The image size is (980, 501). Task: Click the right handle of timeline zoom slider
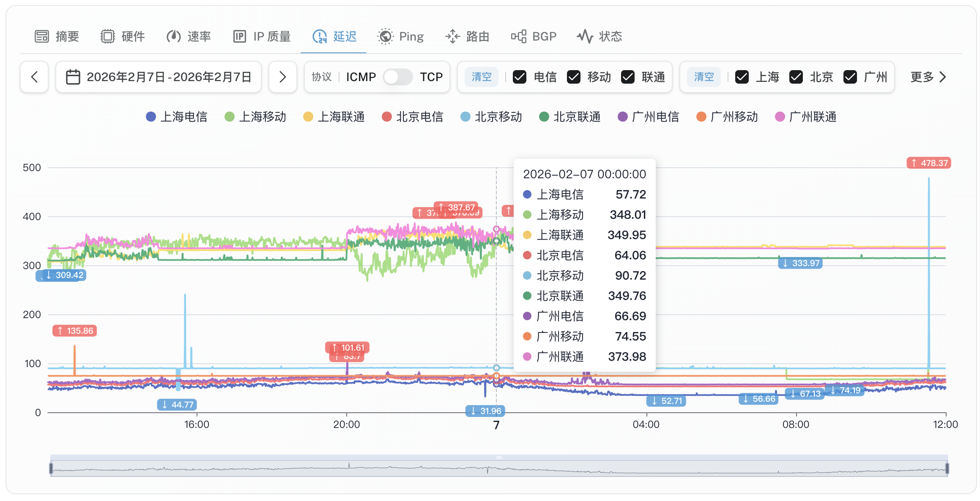click(x=947, y=468)
